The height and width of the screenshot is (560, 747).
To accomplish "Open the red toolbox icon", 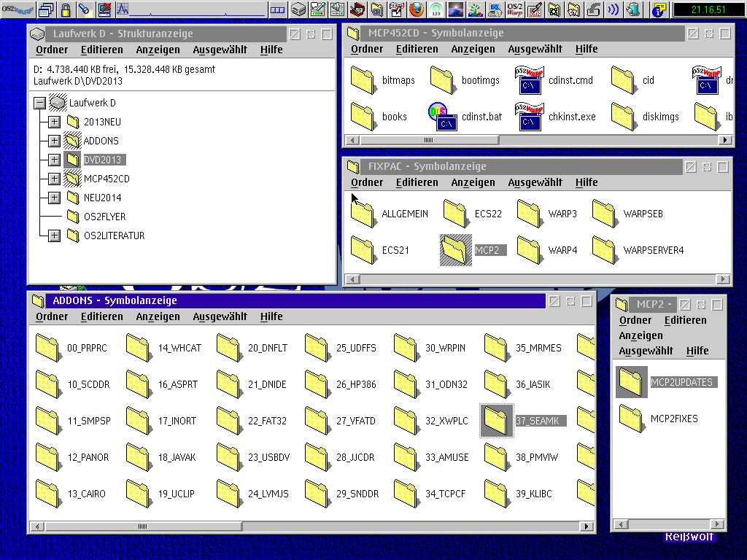I will (357, 9).
